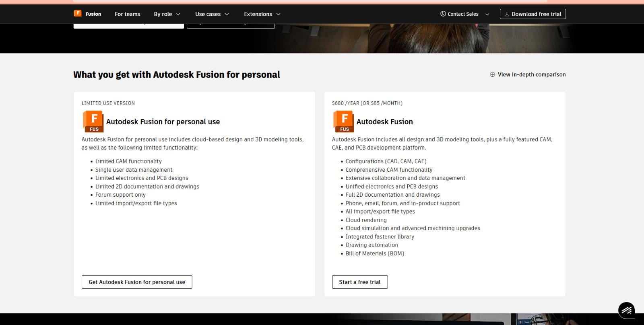Click Download free trial button
Image resolution: width=644 pixels, height=325 pixels.
pyautogui.click(x=533, y=14)
